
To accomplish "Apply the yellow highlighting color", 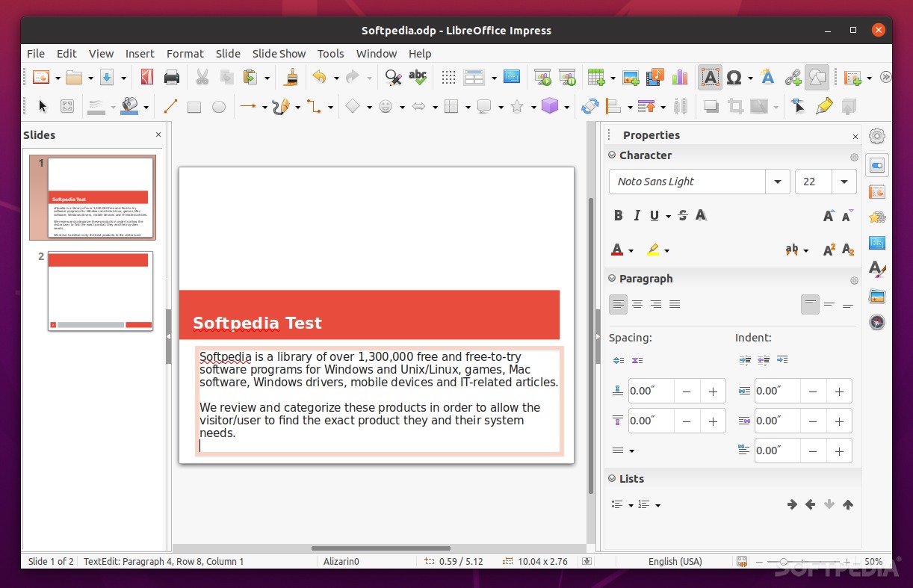I will pyautogui.click(x=653, y=250).
